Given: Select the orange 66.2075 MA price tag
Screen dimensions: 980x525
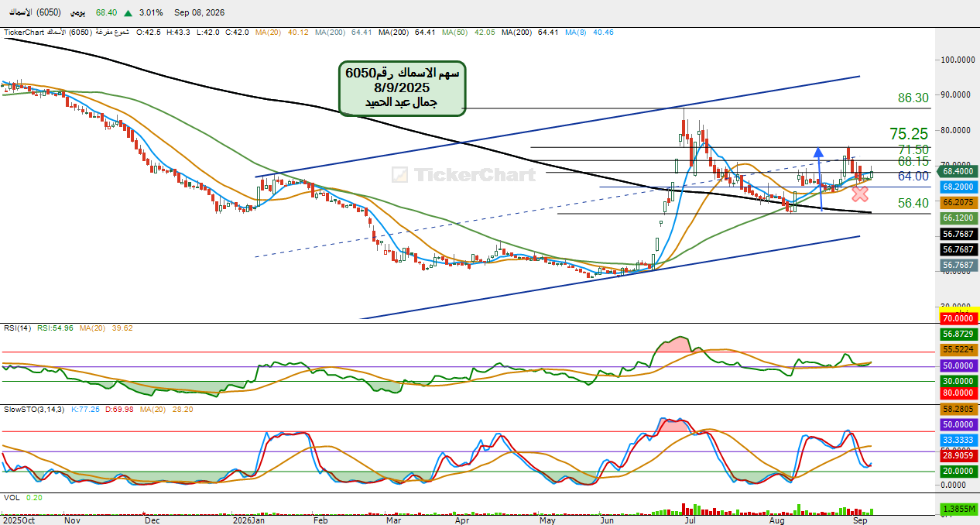Looking at the screenshot, I should [x=958, y=202].
